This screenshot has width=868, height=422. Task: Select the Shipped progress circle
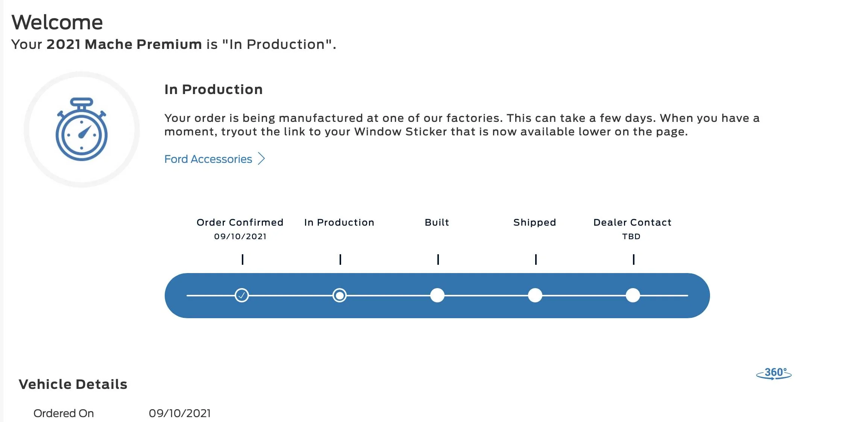click(535, 295)
